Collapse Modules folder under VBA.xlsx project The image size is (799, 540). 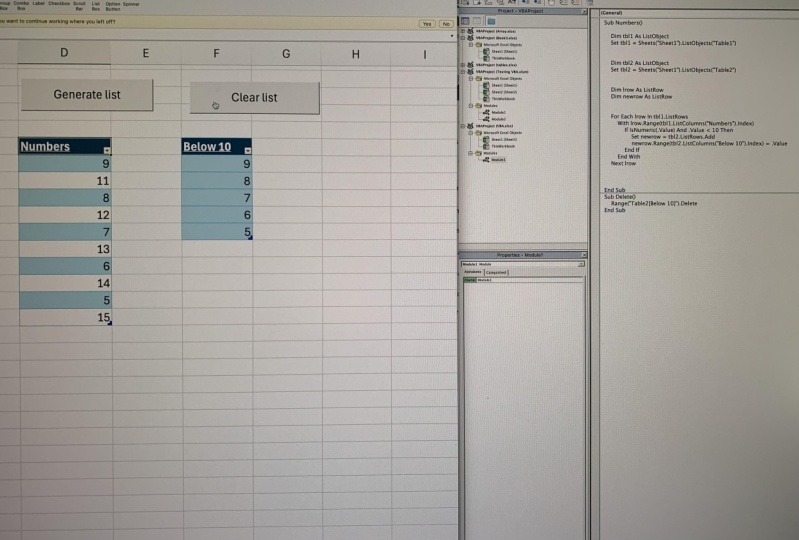(471, 153)
